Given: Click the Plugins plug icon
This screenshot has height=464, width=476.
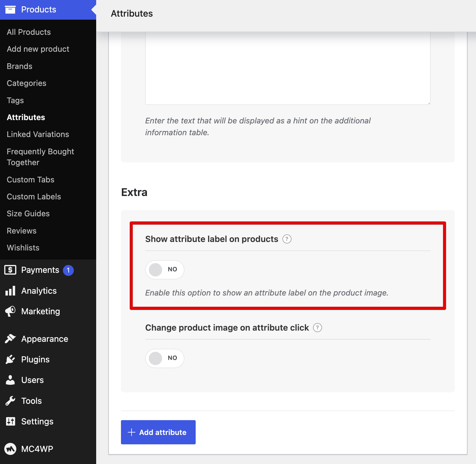Looking at the screenshot, I should coord(10,359).
